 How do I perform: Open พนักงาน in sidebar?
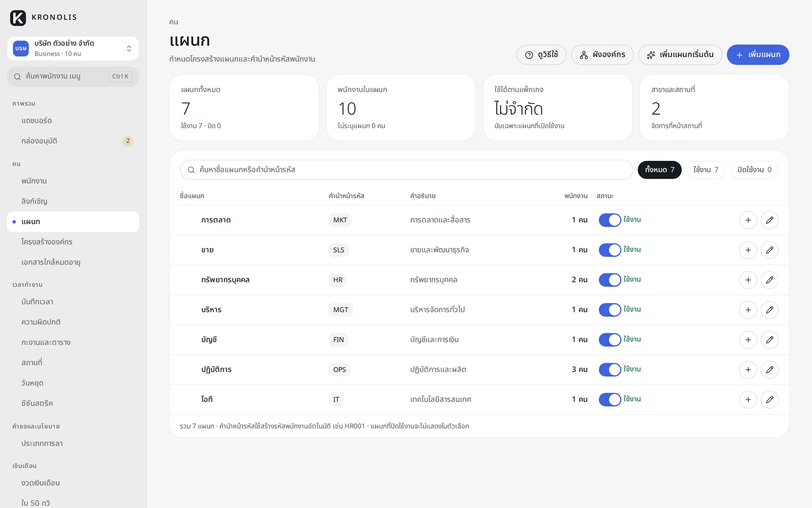73,181
